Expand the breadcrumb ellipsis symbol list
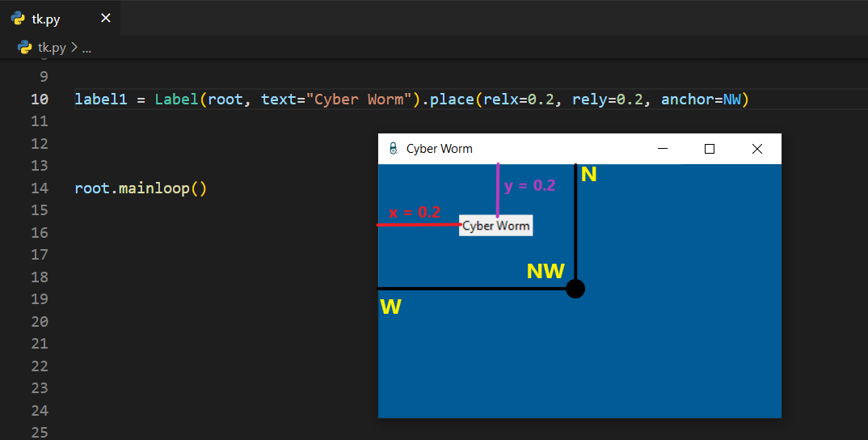The height and width of the screenshot is (440, 868). (x=86, y=48)
